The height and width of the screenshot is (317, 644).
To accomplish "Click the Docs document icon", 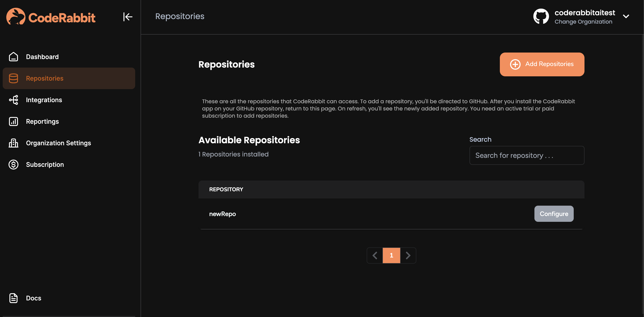I will [13, 298].
